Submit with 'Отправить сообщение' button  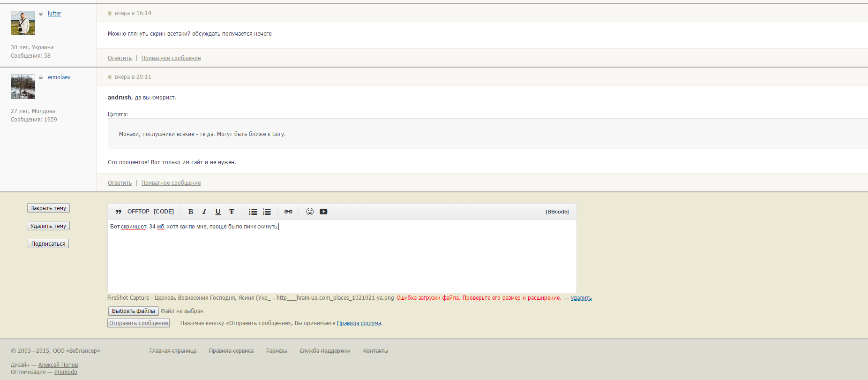point(138,323)
